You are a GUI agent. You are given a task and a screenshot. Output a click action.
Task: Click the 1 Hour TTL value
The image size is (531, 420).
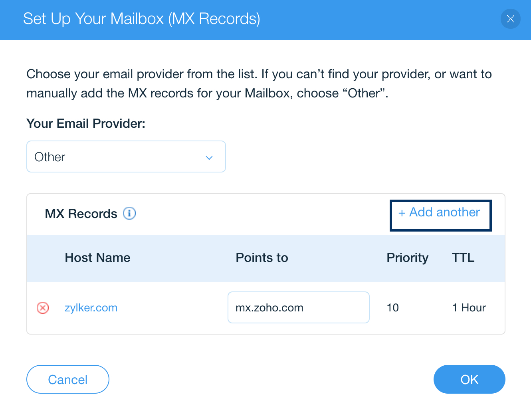pos(469,308)
